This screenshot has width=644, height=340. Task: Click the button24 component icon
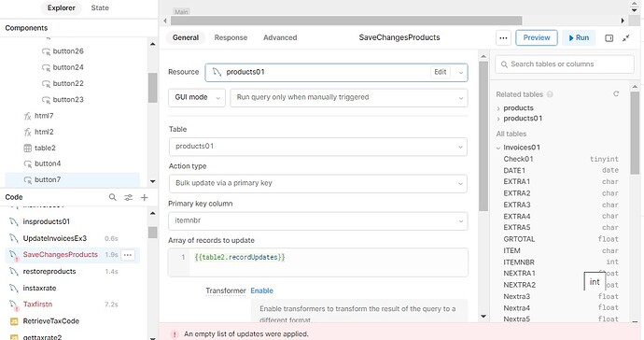tap(46, 67)
